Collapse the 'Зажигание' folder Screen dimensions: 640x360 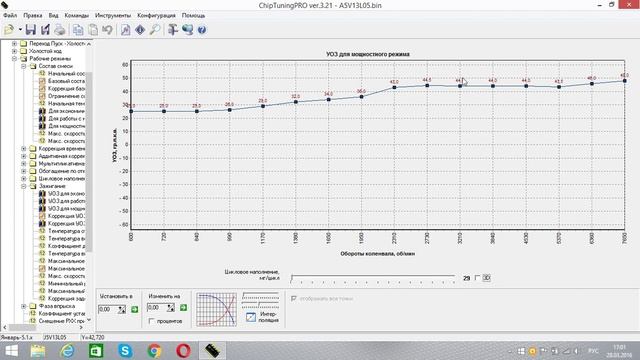pyautogui.click(x=24, y=186)
